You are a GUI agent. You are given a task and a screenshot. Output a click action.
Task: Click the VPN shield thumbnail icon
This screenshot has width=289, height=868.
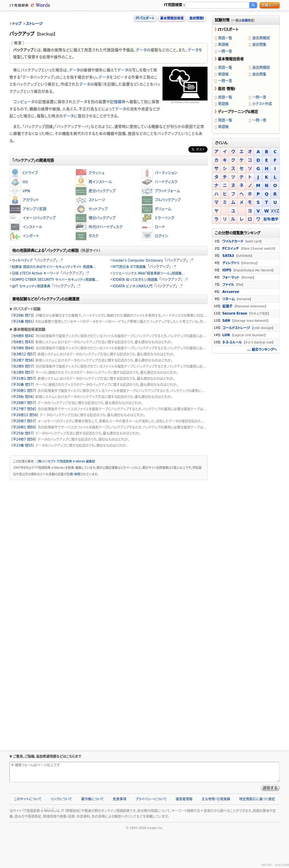click(x=15, y=191)
